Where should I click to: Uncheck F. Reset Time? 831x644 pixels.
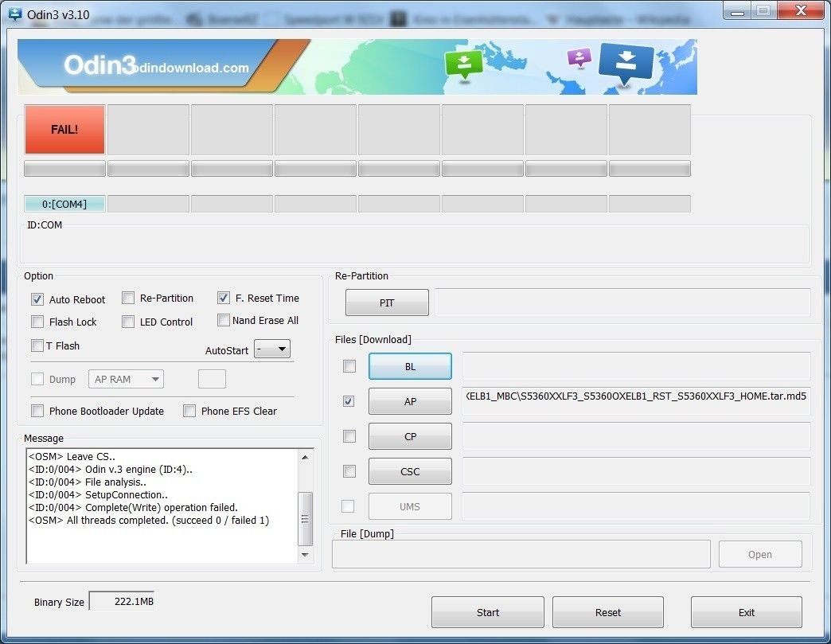tap(223, 298)
